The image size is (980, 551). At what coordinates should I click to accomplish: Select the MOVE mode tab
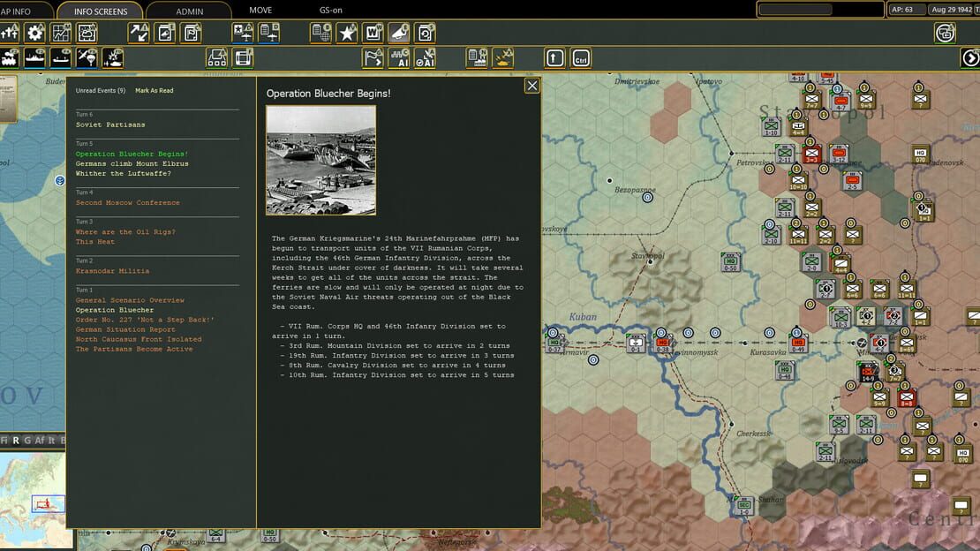pyautogui.click(x=260, y=10)
